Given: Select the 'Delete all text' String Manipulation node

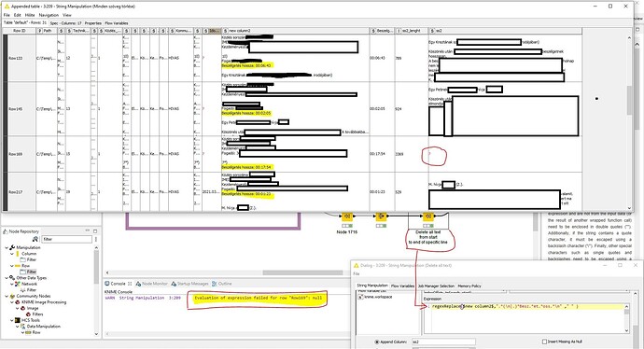Looking at the screenshot, I should [x=428, y=216].
